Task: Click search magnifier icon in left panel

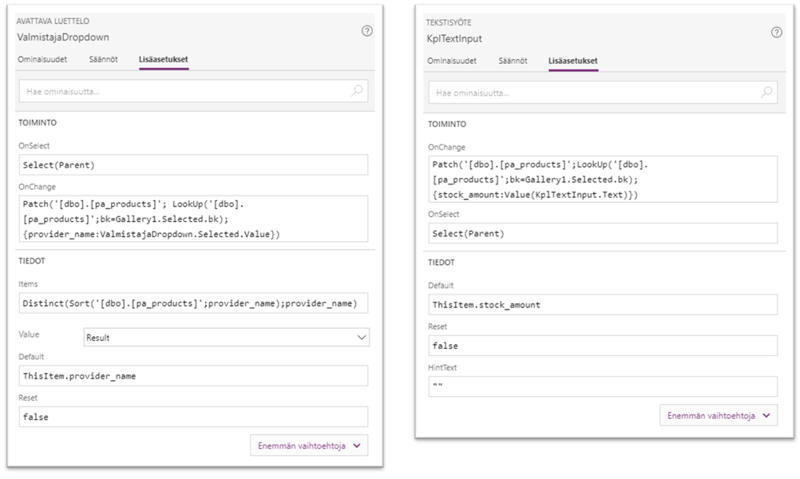Action: pos(358,91)
